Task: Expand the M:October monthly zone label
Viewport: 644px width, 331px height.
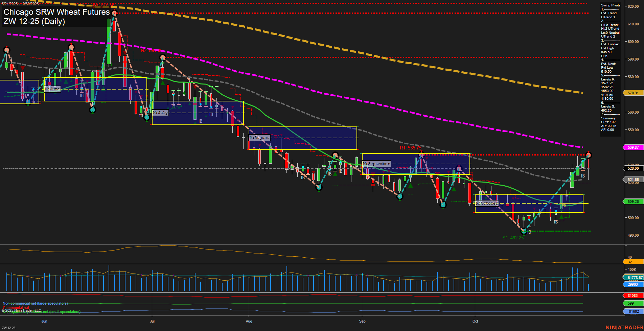Action: coord(486,203)
